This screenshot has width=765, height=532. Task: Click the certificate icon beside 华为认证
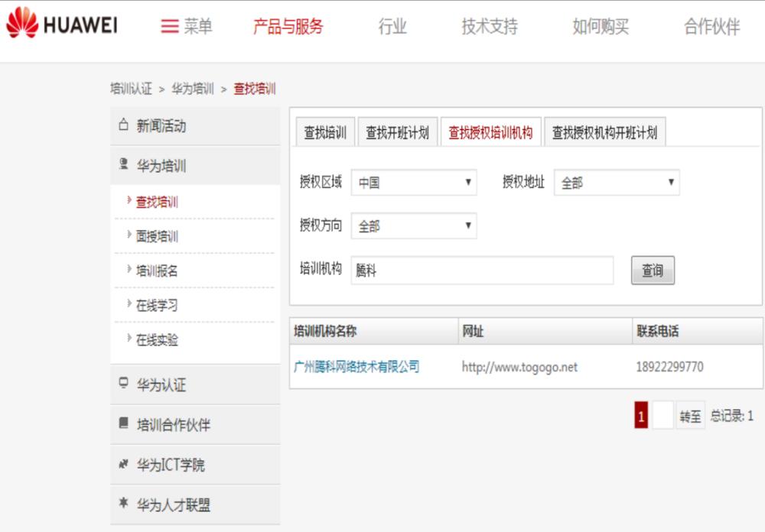point(123,383)
